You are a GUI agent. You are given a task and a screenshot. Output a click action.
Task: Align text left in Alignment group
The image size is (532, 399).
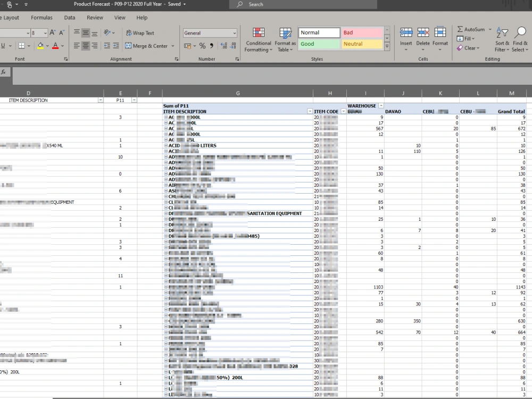point(77,45)
